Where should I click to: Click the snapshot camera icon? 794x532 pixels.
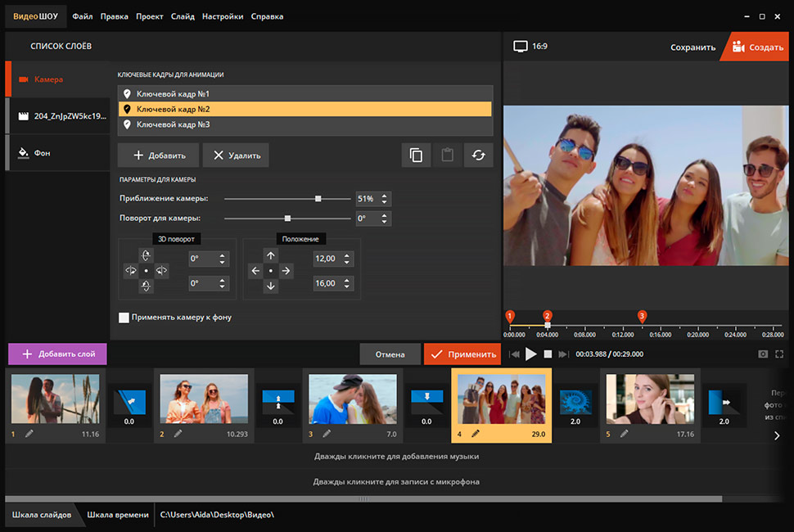[x=763, y=354]
